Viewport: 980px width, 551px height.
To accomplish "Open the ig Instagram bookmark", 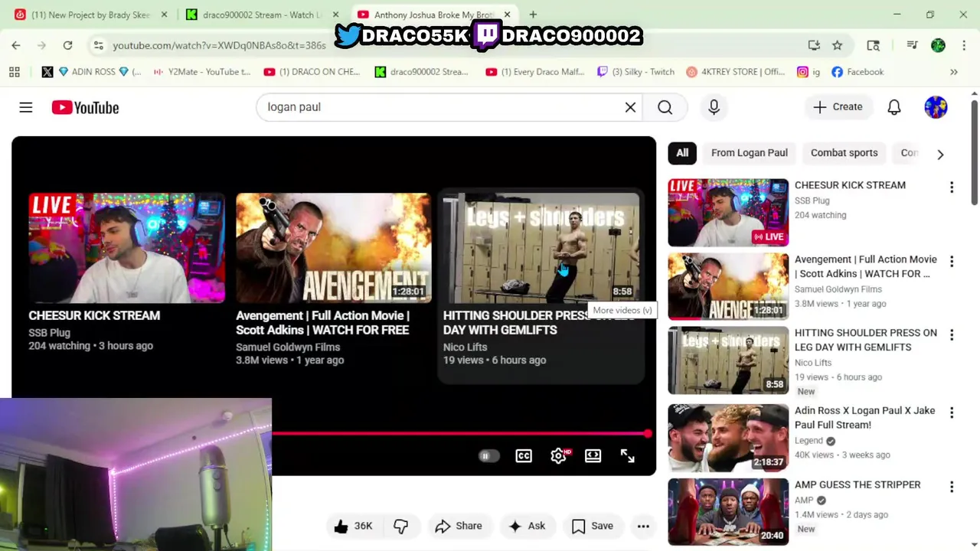I will pyautogui.click(x=808, y=72).
